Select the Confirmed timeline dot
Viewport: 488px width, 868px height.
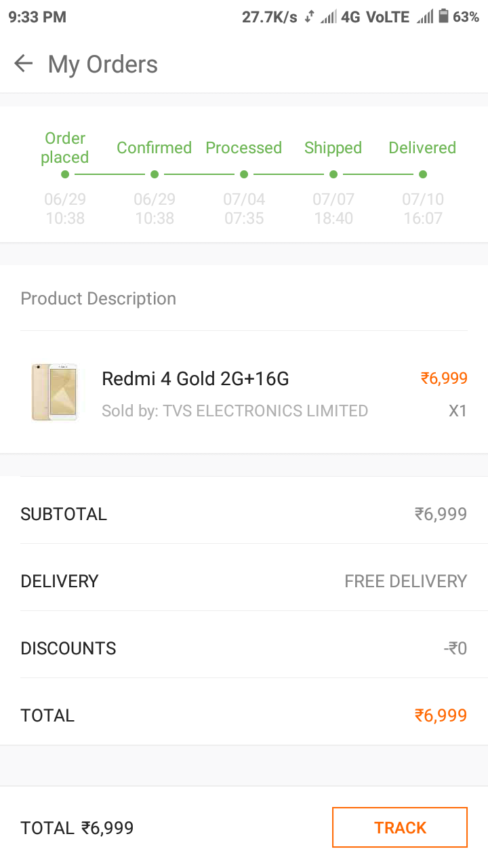155,174
